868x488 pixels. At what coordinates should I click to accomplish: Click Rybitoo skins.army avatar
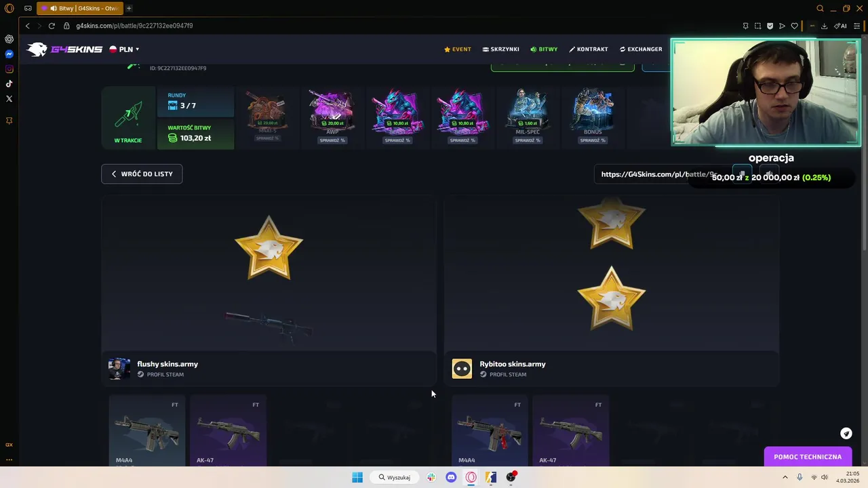point(462,369)
